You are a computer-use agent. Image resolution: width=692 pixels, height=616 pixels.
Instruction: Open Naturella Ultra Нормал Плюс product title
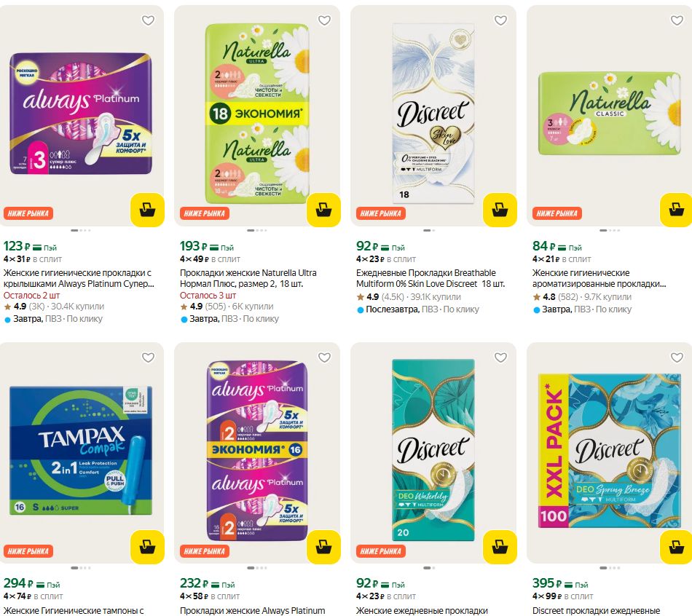point(248,278)
